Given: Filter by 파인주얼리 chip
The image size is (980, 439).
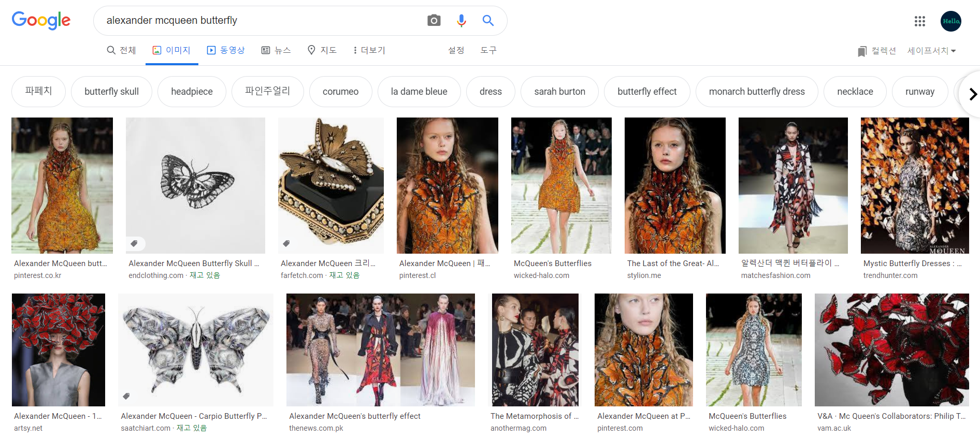Looking at the screenshot, I should pyautogui.click(x=267, y=91).
